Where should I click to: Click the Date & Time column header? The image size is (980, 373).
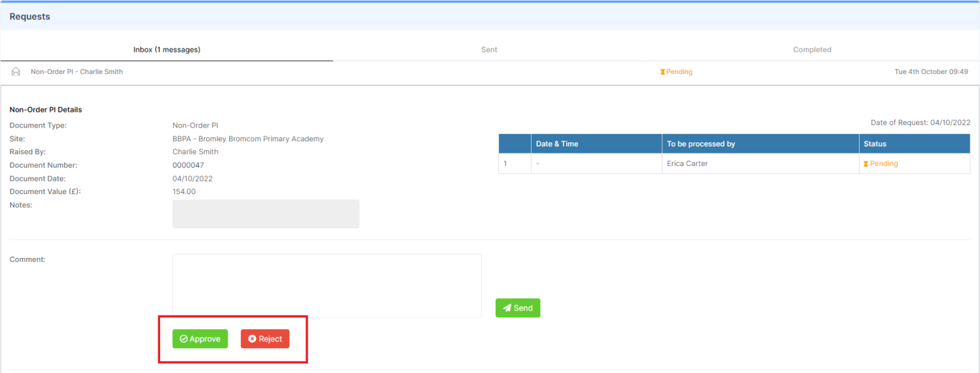pyautogui.click(x=557, y=144)
